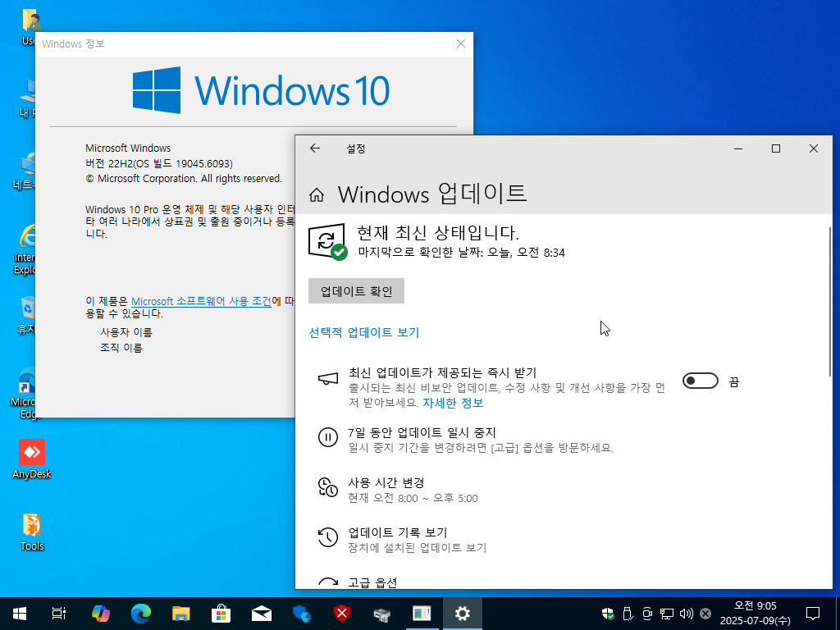Click the 업데이트 확인 button
Image resolution: width=840 pixels, height=630 pixels.
tap(356, 291)
